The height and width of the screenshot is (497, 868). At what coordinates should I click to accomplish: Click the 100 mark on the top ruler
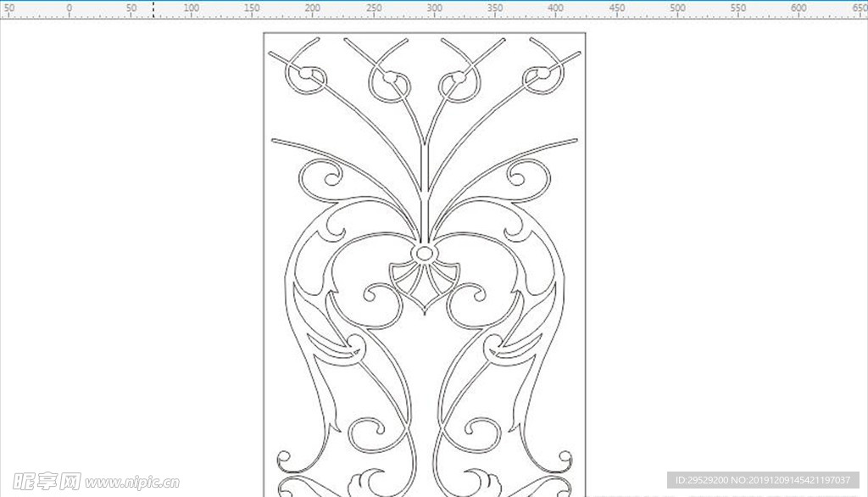[191, 9]
